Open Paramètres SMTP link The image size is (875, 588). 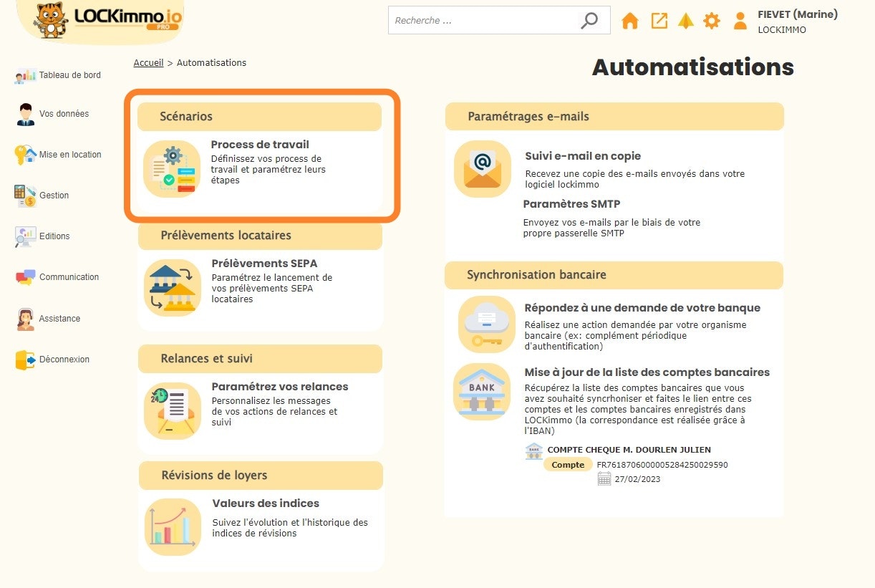click(x=571, y=204)
